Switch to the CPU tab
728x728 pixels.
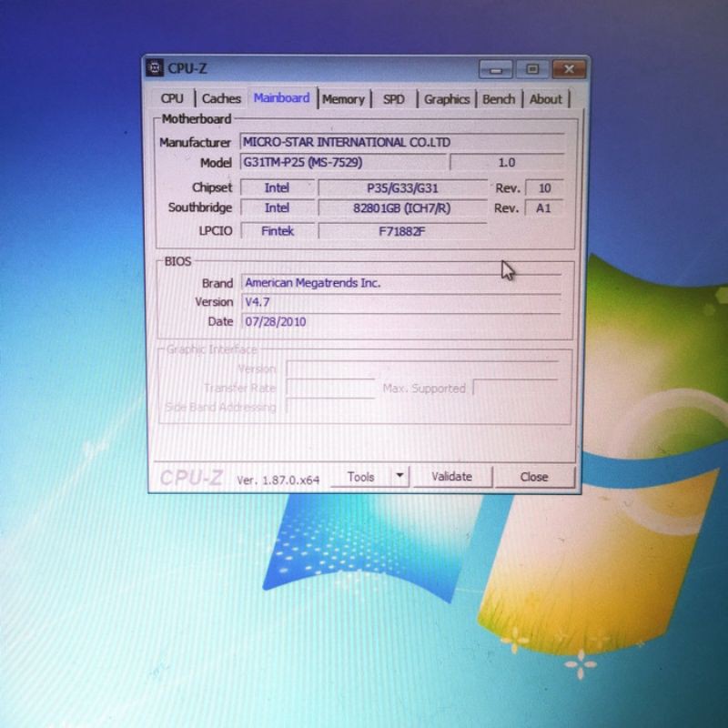coord(172,98)
